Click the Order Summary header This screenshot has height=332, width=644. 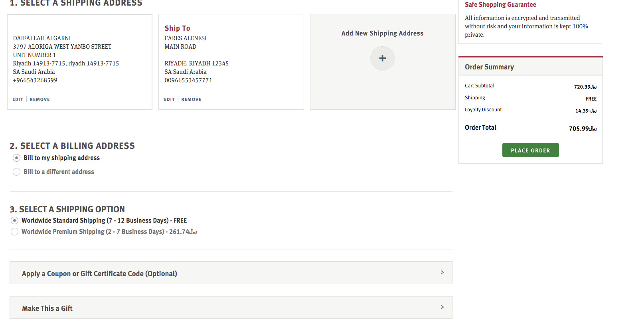point(489,67)
